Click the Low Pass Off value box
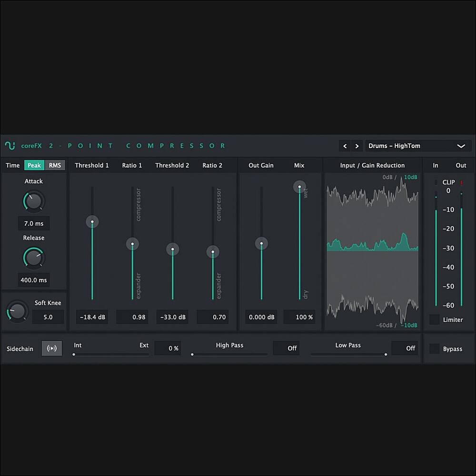 coord(405,348)
